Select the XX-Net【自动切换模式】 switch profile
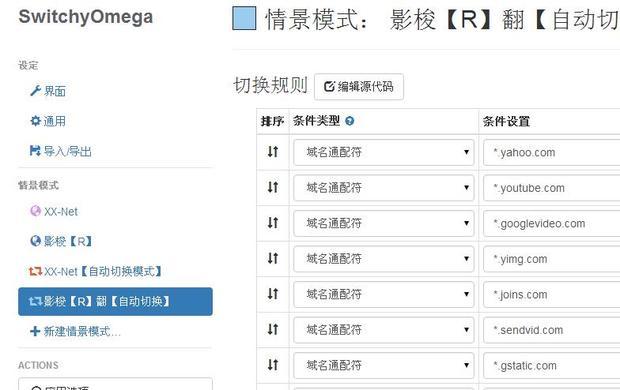Screen dimensions: 620x390 [95, 271]
